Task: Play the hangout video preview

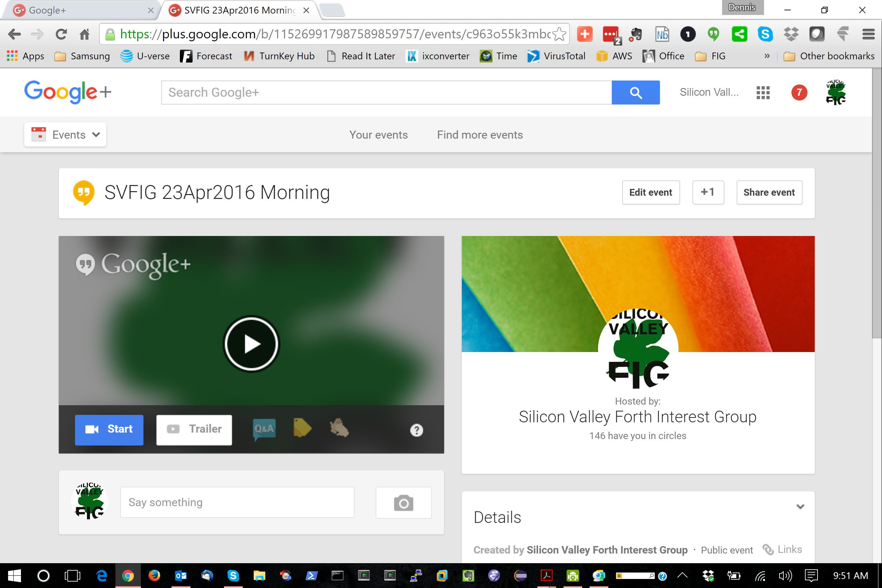Action: [x=251, y=344]
